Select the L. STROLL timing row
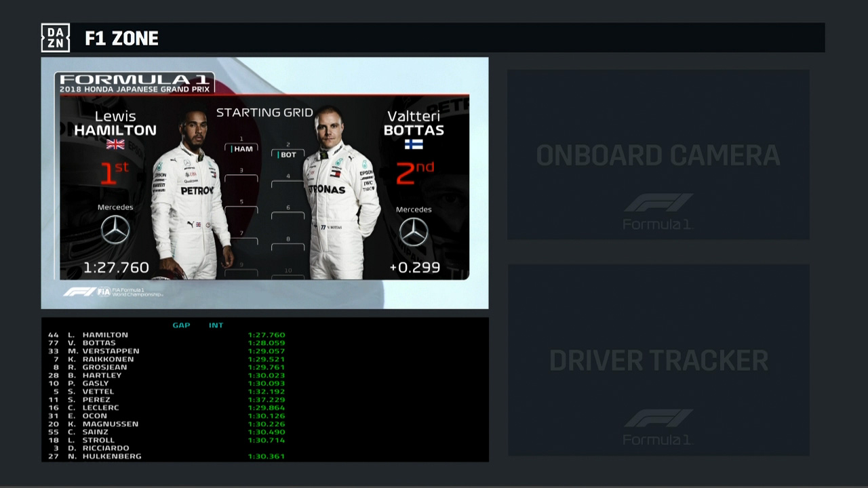868x488 pixels. point(167,441)
